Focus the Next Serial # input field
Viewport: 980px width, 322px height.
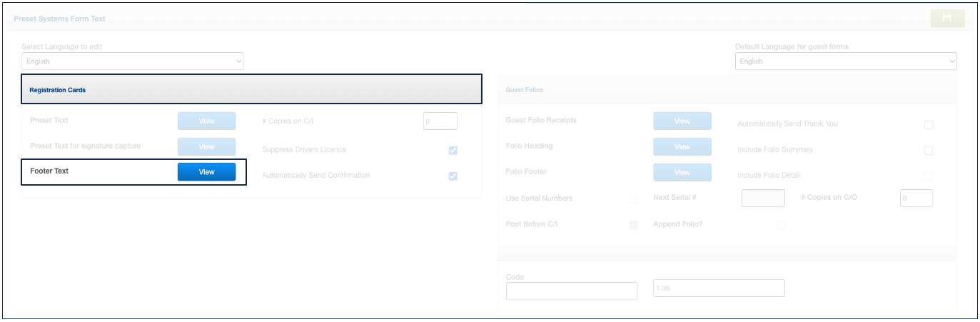click(763, 198)
